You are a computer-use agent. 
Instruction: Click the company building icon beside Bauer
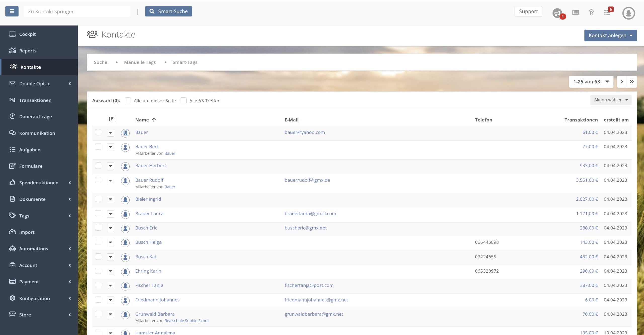click(x=125, y=133)
